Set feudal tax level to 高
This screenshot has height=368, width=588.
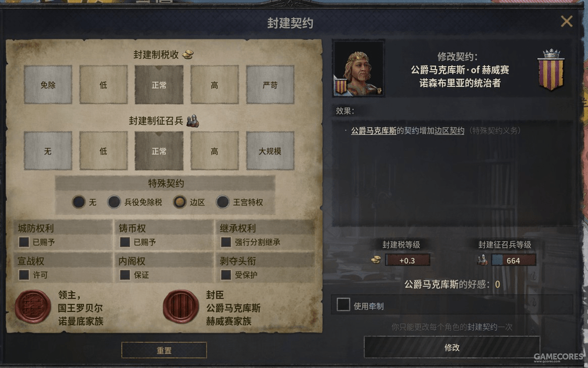click(215, 85)
